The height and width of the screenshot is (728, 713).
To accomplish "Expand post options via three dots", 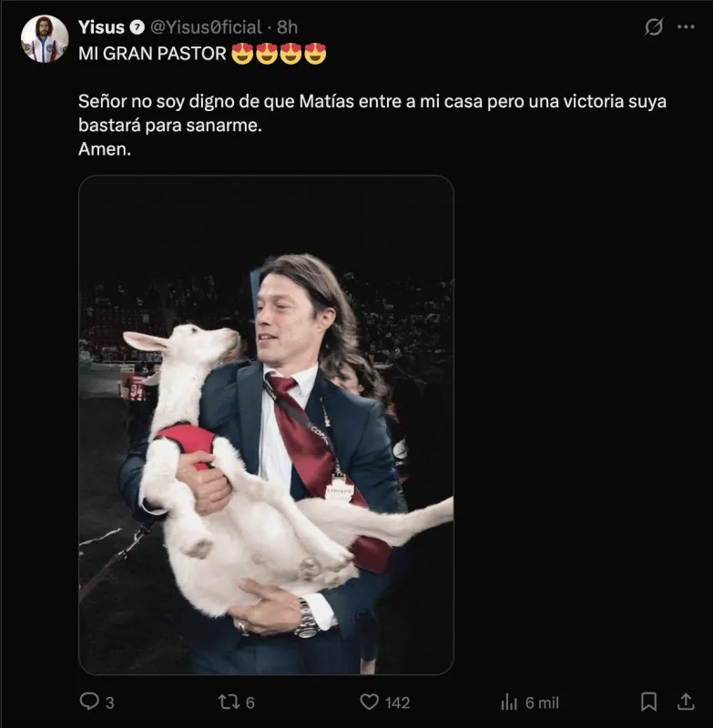I will click(x=688, y=27).
